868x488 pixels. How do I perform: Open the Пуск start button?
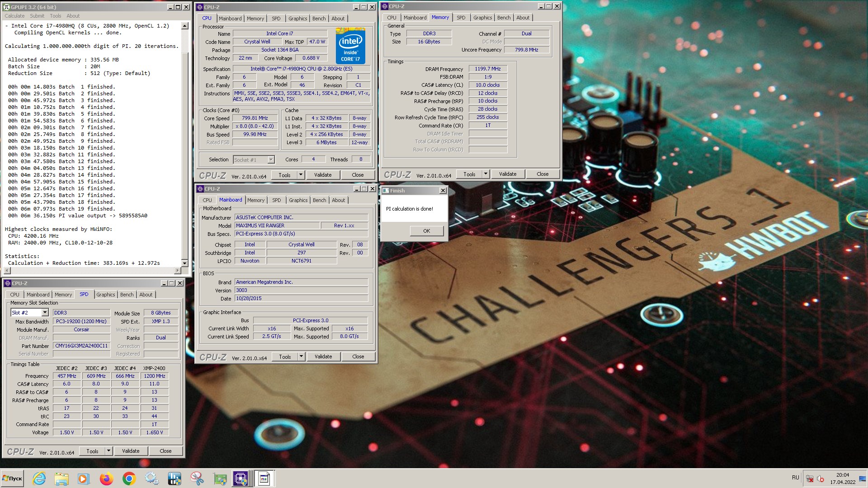point(13,479)
